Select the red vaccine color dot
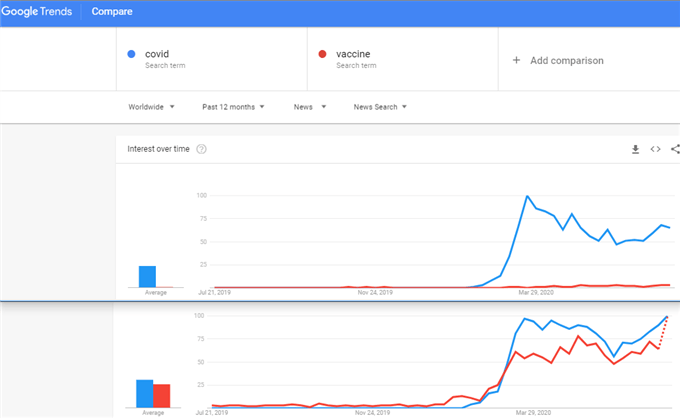The width and height of the screenshot is (680, 418). (x=322, y=54)
